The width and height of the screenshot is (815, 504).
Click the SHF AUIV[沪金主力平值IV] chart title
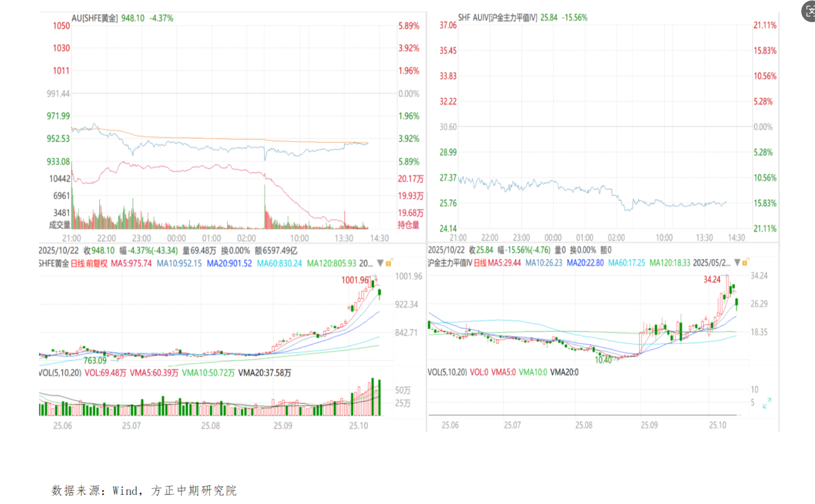(497, 18)
